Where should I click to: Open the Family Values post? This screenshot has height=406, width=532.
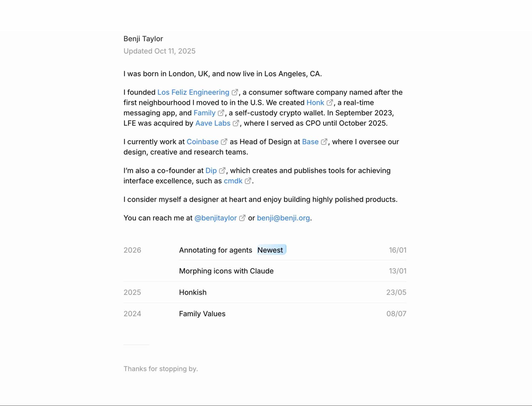tap(202, 314)
